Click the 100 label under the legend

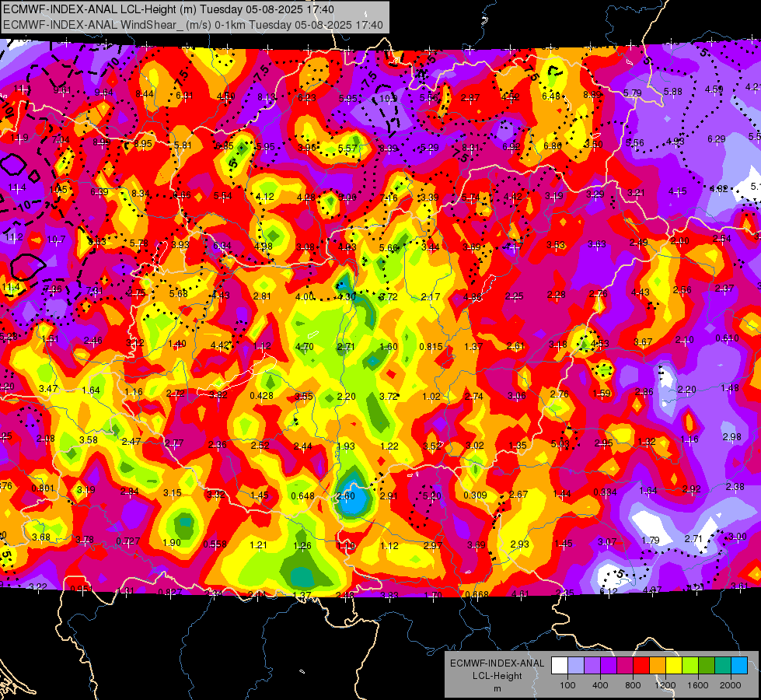pyautogui.click(x=567, y=685)
